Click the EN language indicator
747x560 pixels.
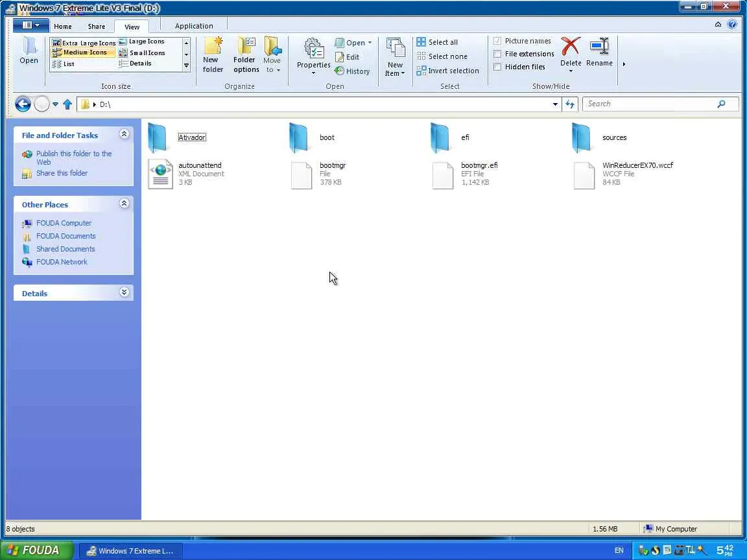click(619, 550)
